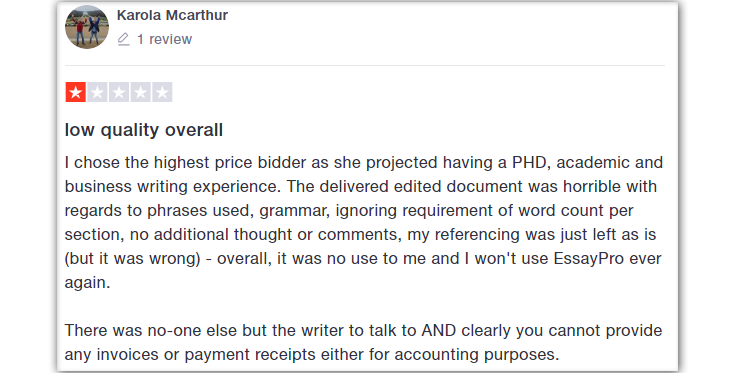Click the red first rating star
The width and height of the screenshot is (732, 373).
pos(76,92)
